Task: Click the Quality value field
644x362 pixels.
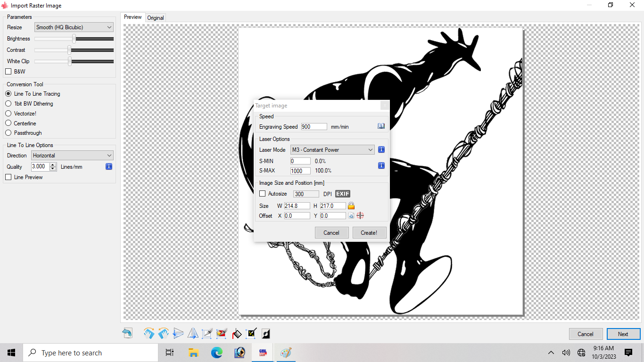Action: pos(40,166)
